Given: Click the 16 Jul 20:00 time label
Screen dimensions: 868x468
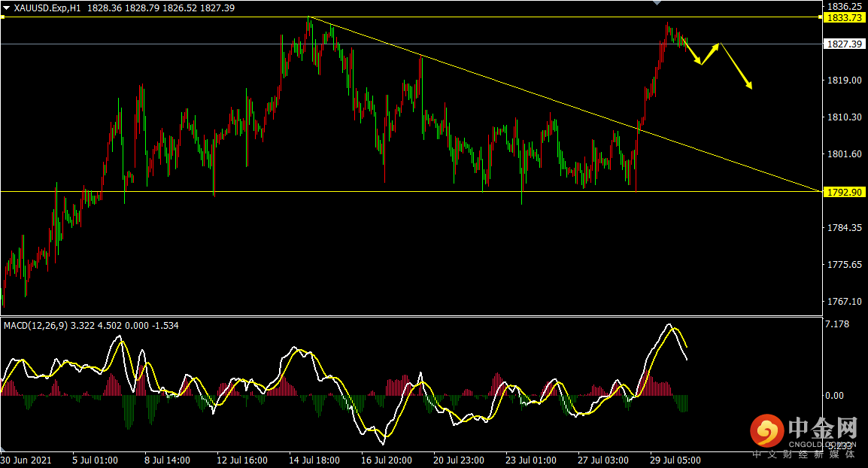Looking at the screenshot, I should (x=387, y=460).
